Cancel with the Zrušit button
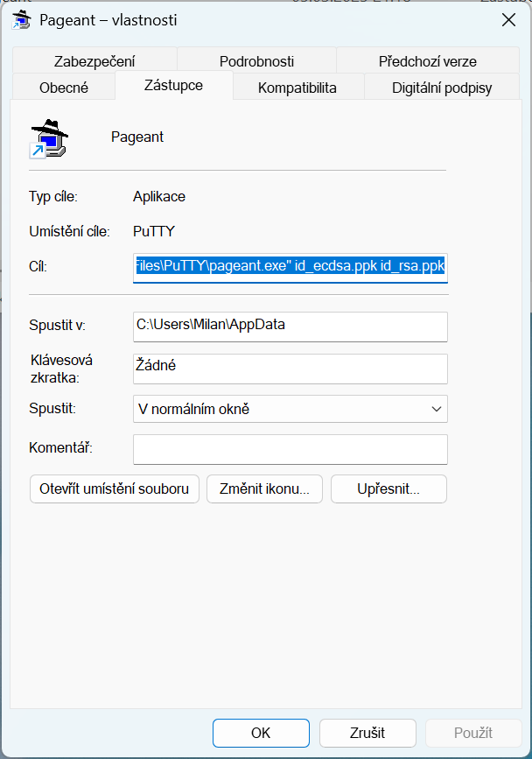The image size is (532, 759). tap(367, 733)
